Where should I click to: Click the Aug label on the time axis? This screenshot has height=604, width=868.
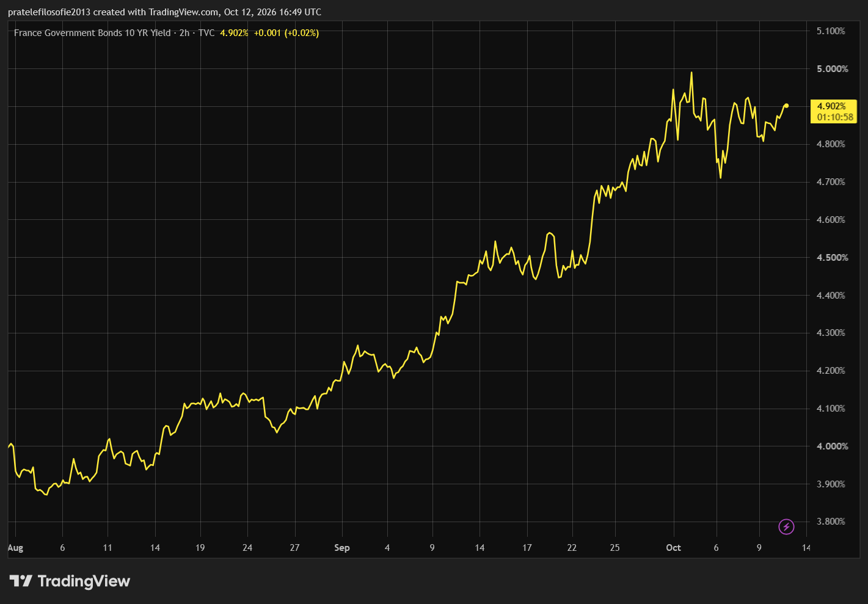[15, 548]
